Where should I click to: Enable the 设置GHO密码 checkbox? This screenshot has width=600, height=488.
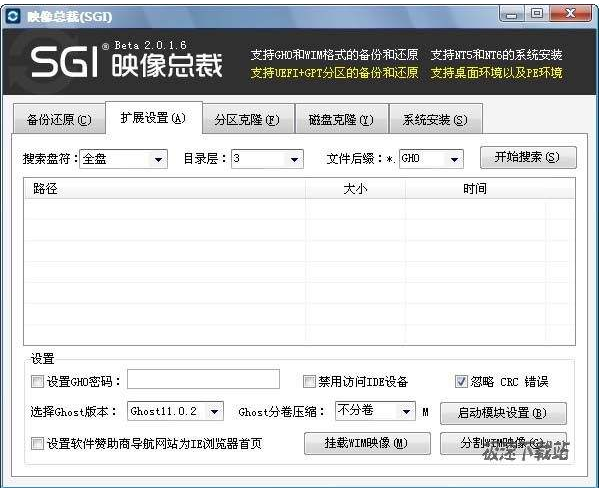[37, 381]
